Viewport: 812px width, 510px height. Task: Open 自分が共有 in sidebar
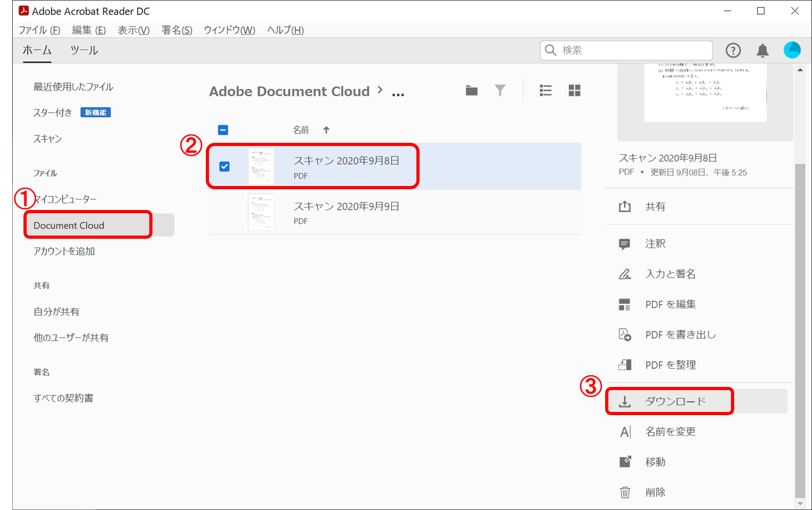pos(56,311)
